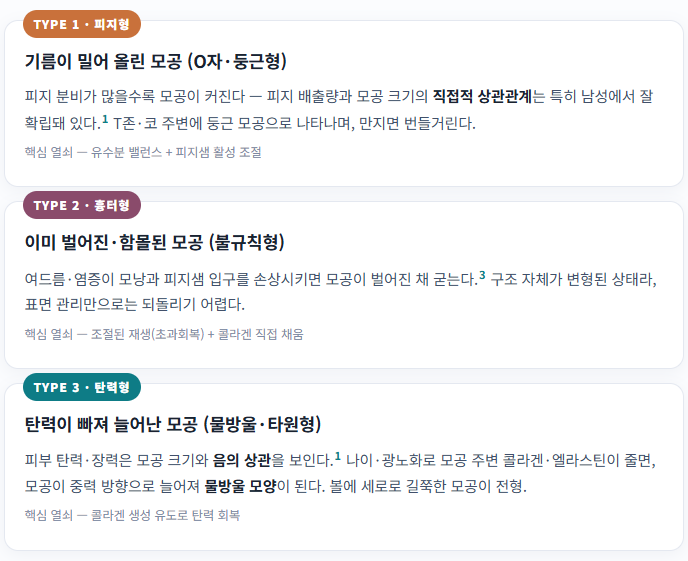688x561 pixels.
Task: Open footnote 1 after 보인다
Action: (338, 456)
